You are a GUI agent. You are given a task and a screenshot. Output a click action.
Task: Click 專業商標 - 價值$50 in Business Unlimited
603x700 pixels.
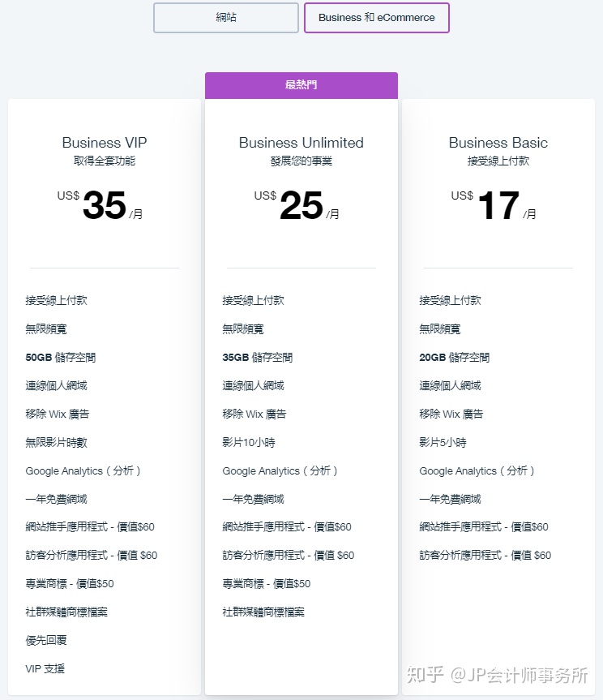[x=267, y=584]
